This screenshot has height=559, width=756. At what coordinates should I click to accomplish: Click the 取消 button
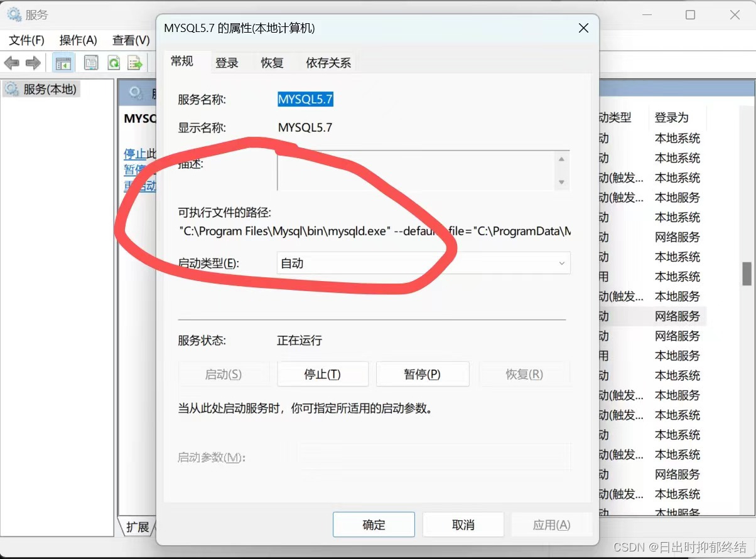463,524
